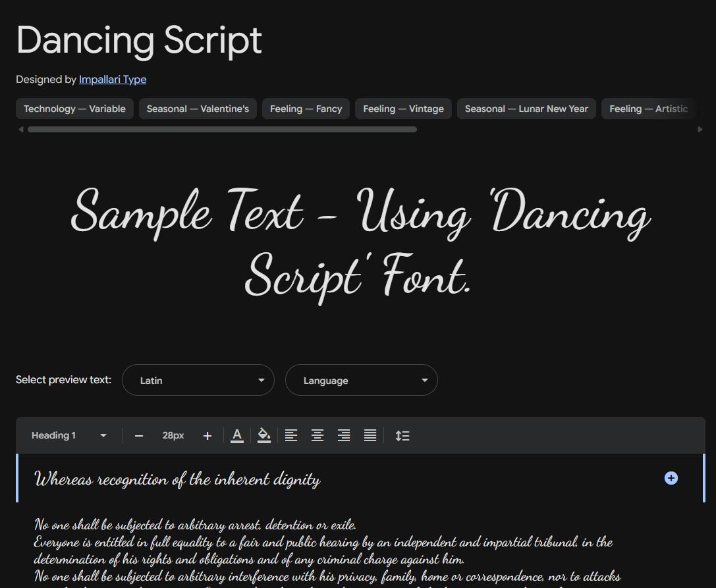Align text left

(x=291, y=435)
